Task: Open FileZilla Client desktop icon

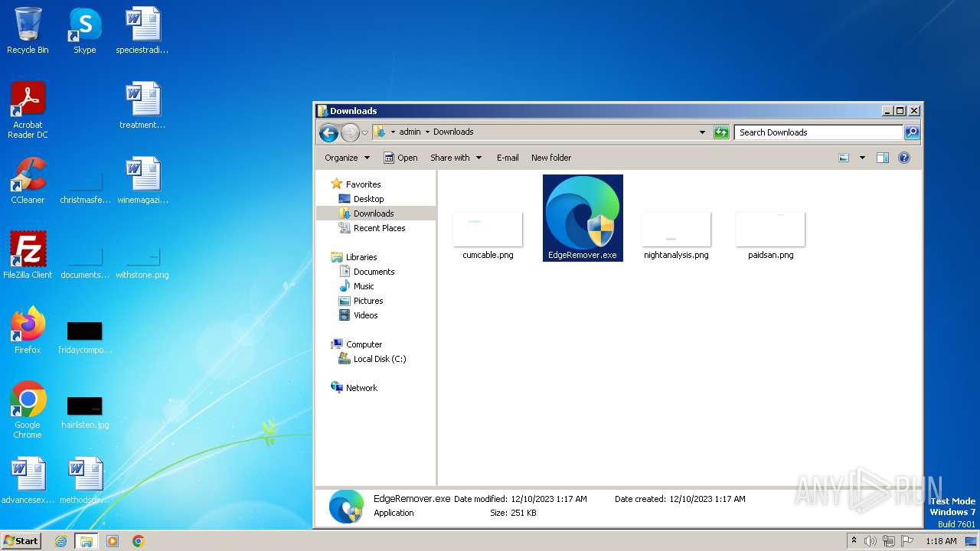Action: click(x=28, y=256)
